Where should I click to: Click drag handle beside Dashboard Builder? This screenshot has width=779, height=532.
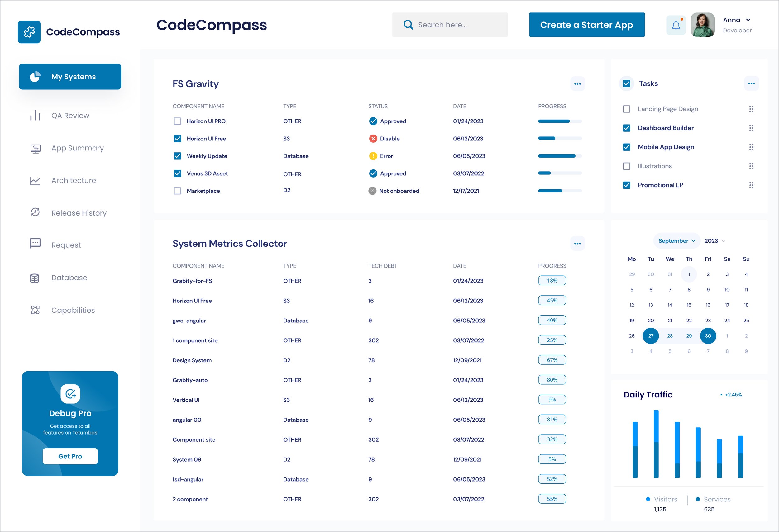pos(751,128)
